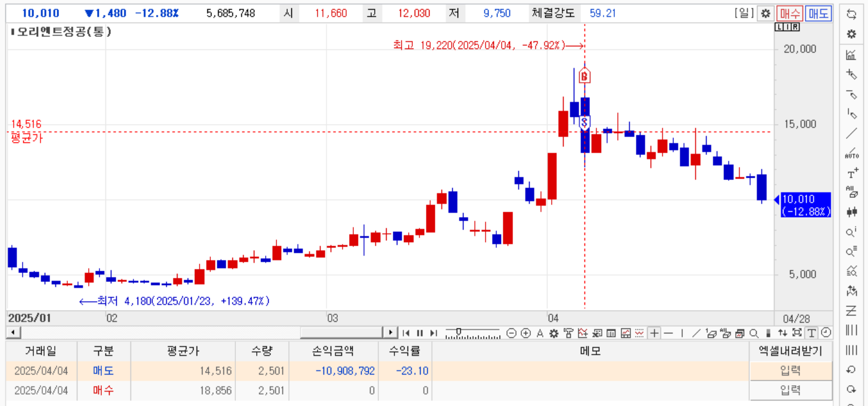
Task: Click the chart search icon in sidebar
Action: point(851,271)
